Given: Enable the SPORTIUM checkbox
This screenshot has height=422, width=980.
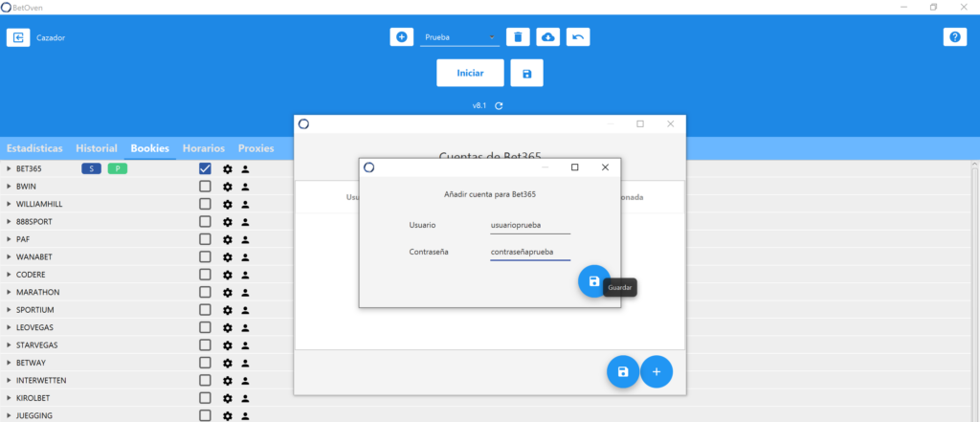Looking at the screenshot, I should point(205,309).
